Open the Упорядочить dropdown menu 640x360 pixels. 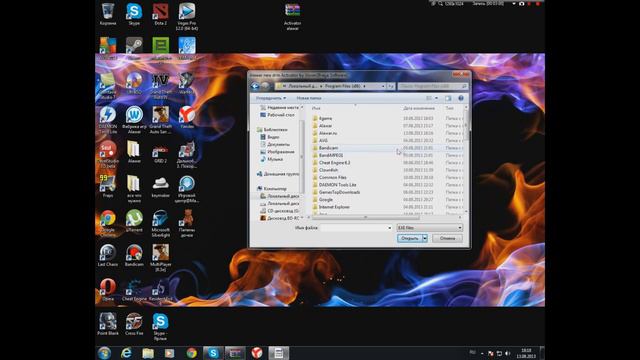pyautogui.click(x=271, y=98)
